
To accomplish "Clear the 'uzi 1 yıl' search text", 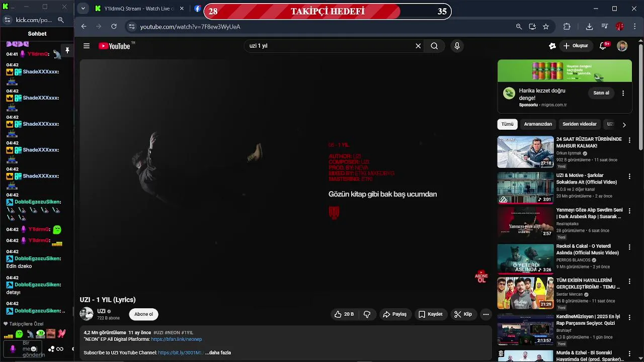I will 418,46.
